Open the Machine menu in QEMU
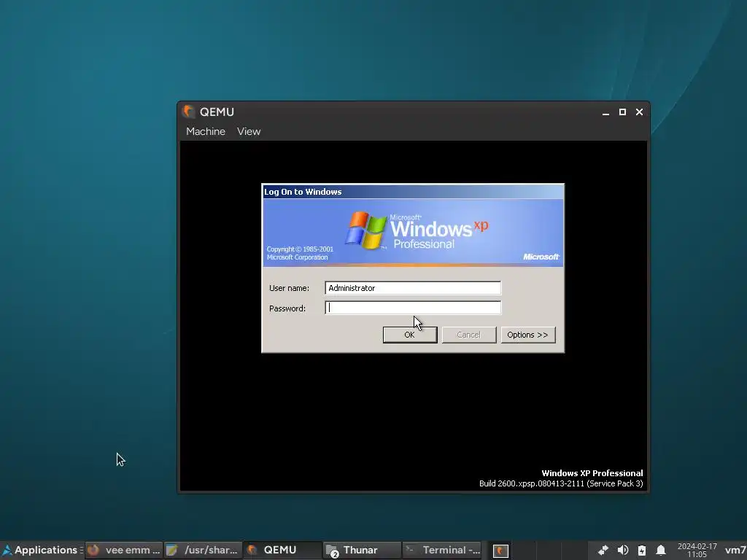Viewport: 747px width, 560px height. [205, 131]
